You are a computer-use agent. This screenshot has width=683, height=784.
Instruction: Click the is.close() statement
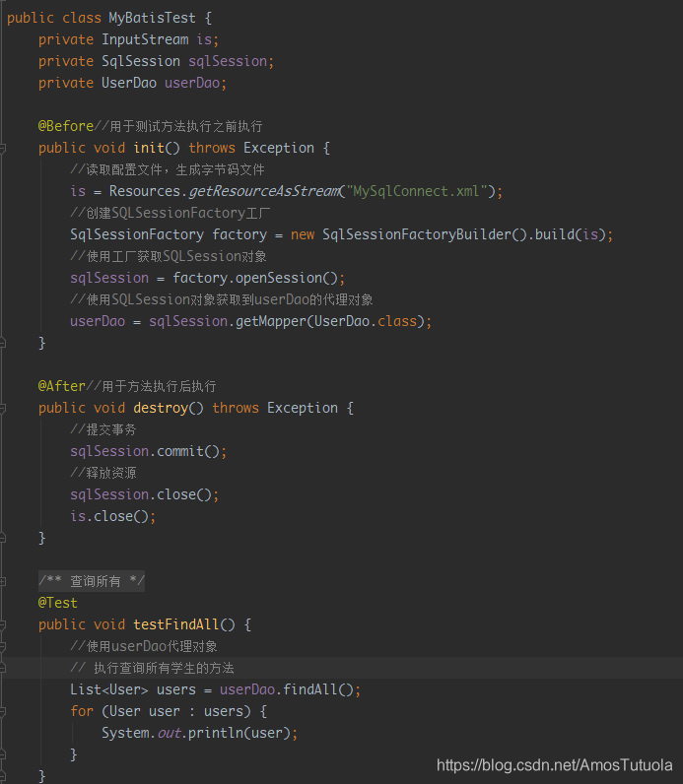point(113,516)
